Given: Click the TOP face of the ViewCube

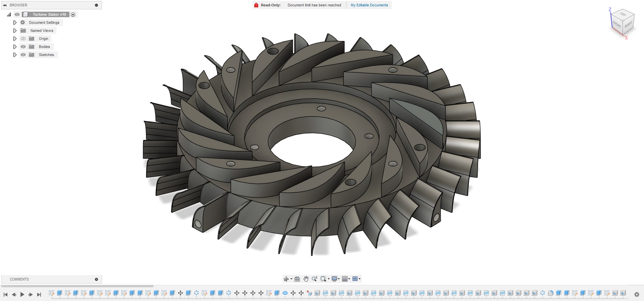Looking at the screenshot, I should pyautogui.click(x=623, y=14).
